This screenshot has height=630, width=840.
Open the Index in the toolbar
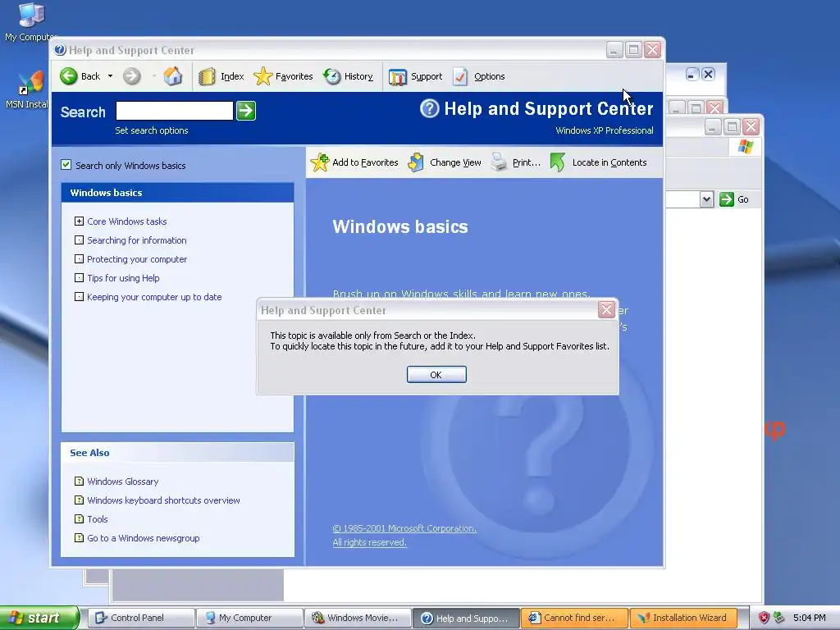point(221,76)
